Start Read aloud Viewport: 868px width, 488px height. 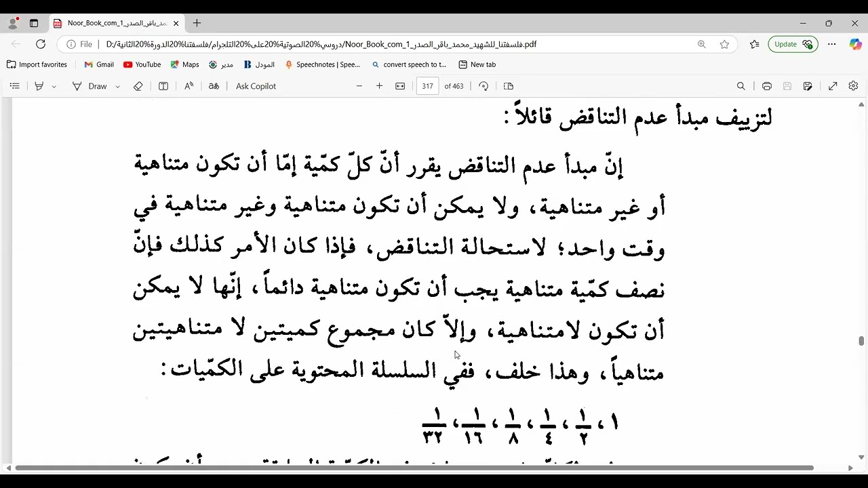click(x=189, y=86)
